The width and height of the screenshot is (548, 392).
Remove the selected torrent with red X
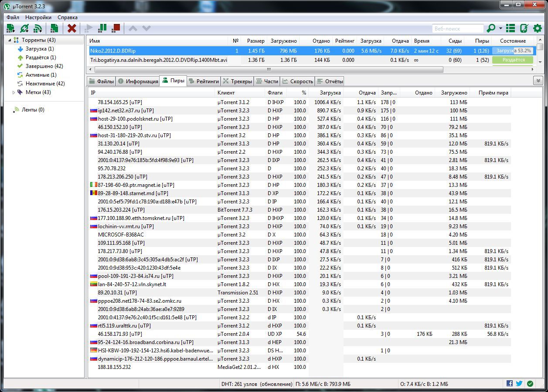tap(72, 28)
